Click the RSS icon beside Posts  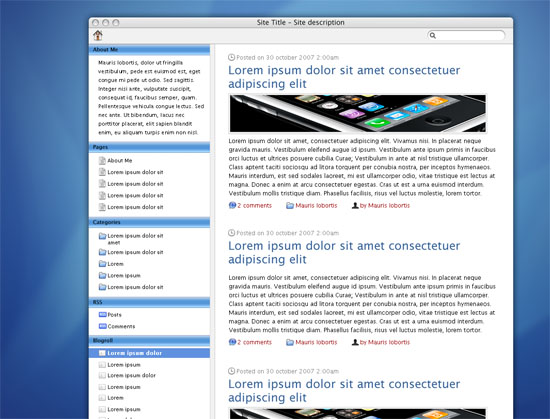click(x=102, y=315)
